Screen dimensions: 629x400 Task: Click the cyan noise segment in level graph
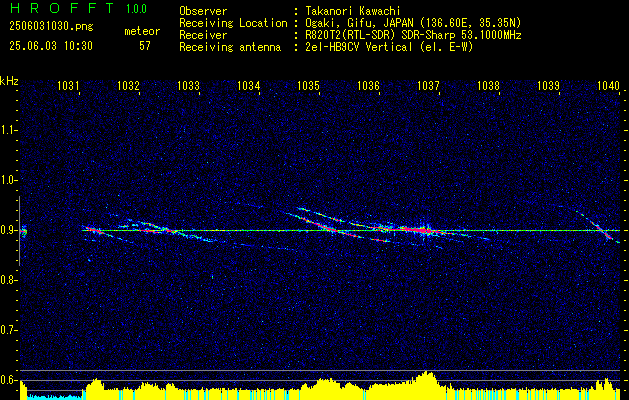pyautogui.click(x=54, y=397)
